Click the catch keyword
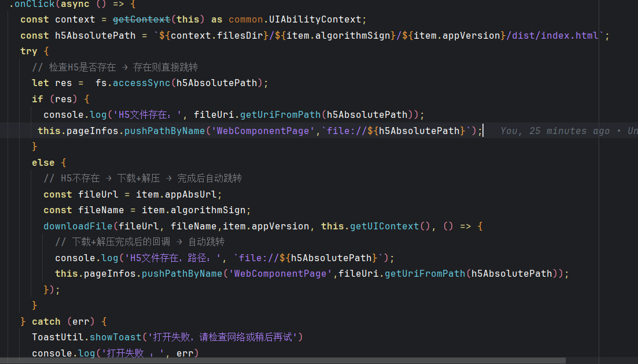Viewport: 638px width, 364px height. pos(46,322)
